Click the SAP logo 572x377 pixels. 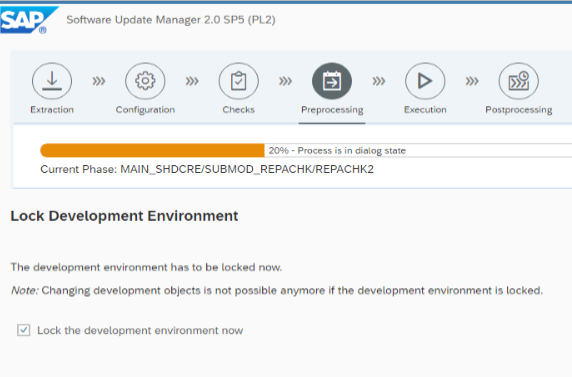pyautogui.click(x=28, y=20)
